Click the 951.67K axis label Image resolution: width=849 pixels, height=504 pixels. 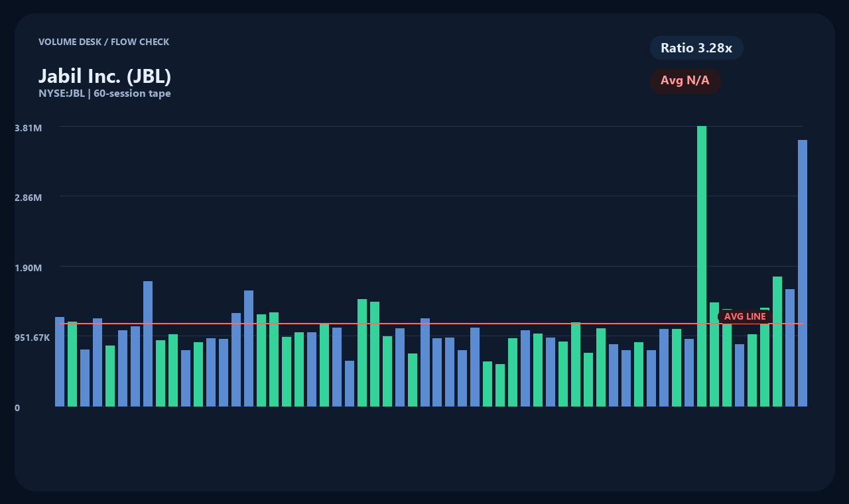[33, 338]
